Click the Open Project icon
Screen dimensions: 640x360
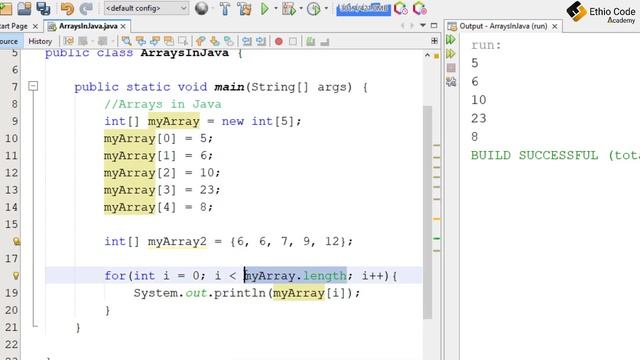point(24,9)
